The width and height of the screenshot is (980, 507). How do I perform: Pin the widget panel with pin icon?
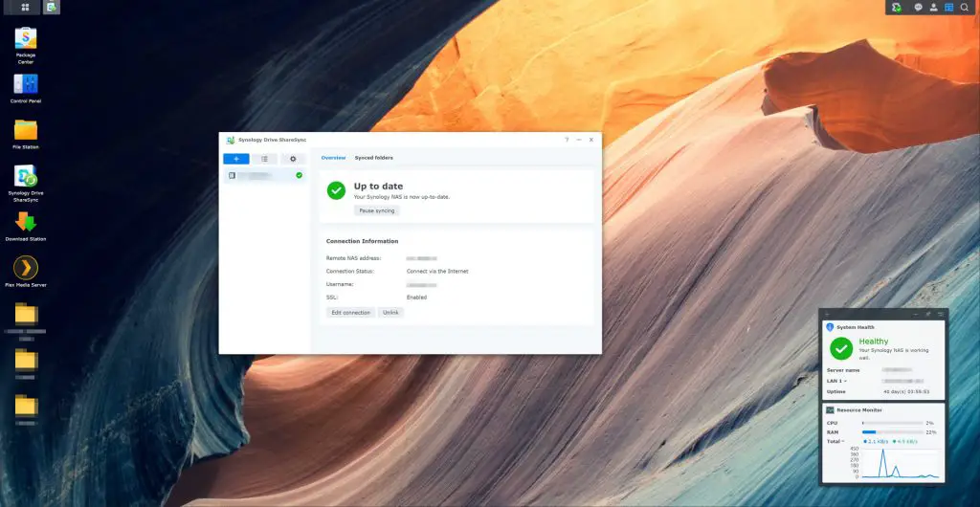(928, 314)
